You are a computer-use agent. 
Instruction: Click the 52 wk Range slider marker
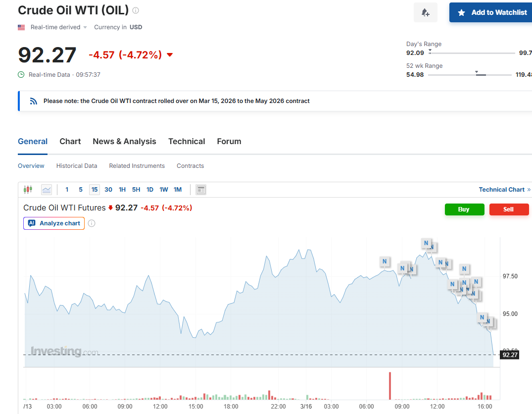point(477,73)
